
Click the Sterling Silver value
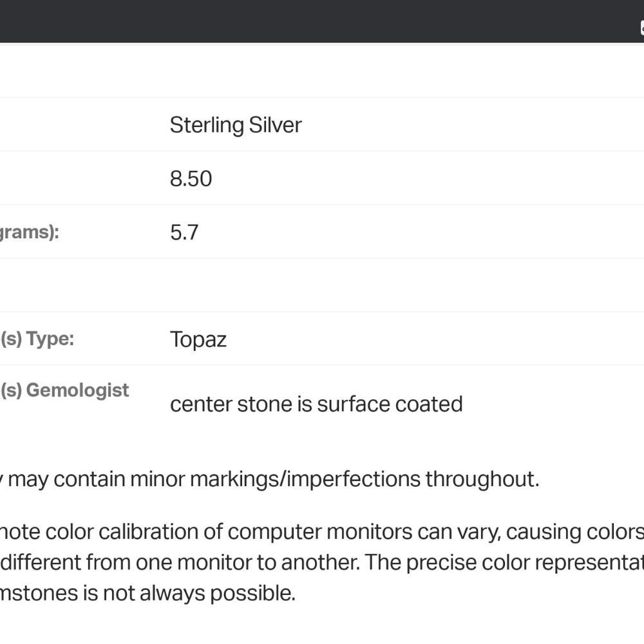[x=235, y=125]
